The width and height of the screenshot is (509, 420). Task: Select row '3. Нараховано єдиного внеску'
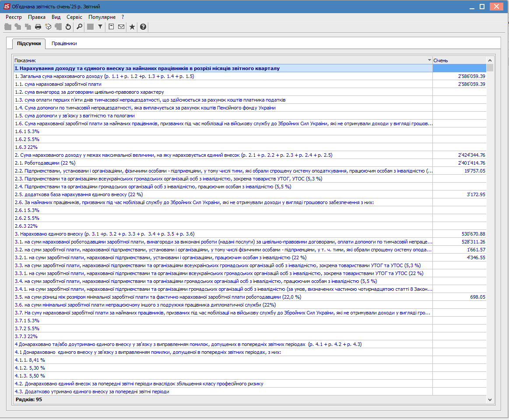pyautogui.click(x=250, y=234)
